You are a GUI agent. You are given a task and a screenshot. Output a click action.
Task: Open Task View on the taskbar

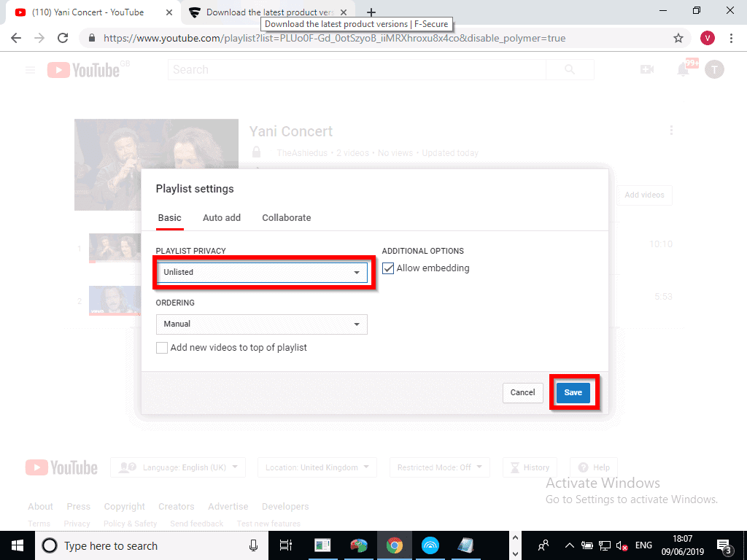click(286, 545)
